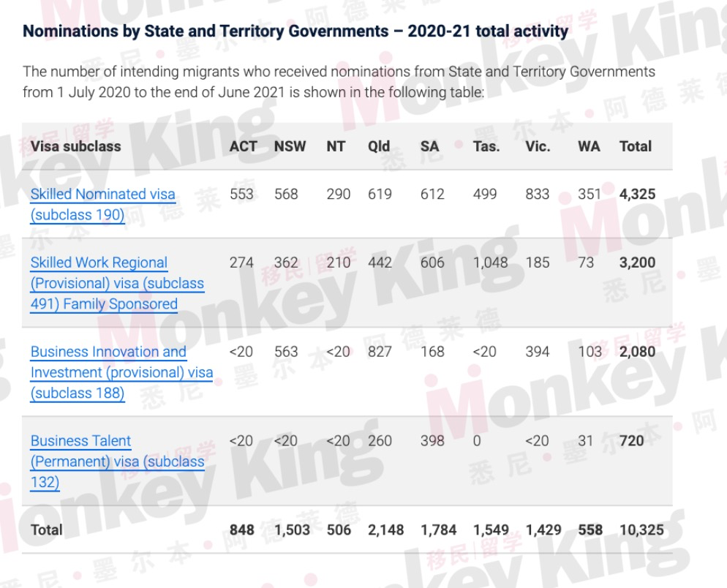
Task: Click the 'Total' row label at the bottom
Action: (x=46, y=529)
